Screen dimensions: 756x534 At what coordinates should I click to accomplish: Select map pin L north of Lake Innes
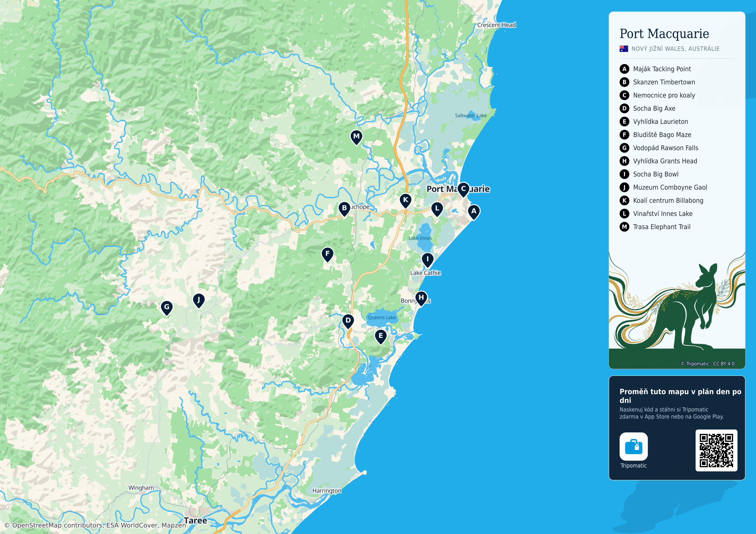[x=437, y=209]
